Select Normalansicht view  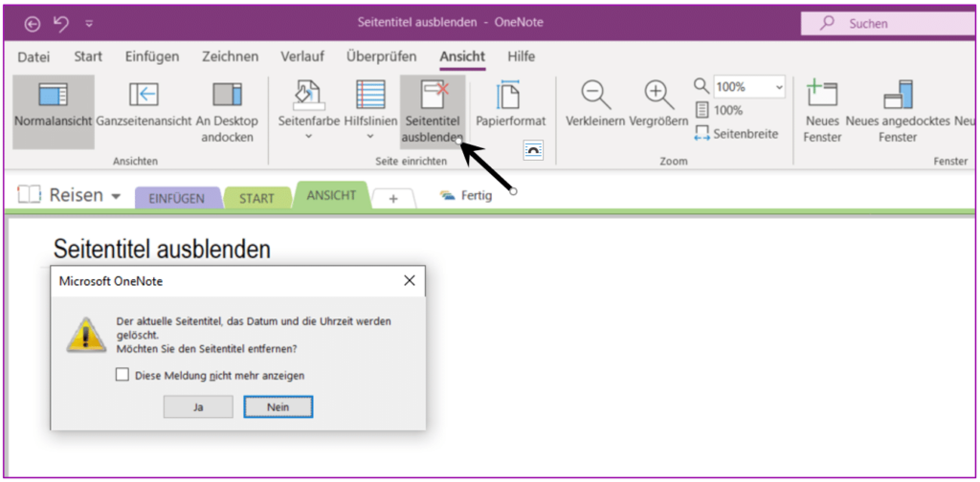(x=54, y=112)
